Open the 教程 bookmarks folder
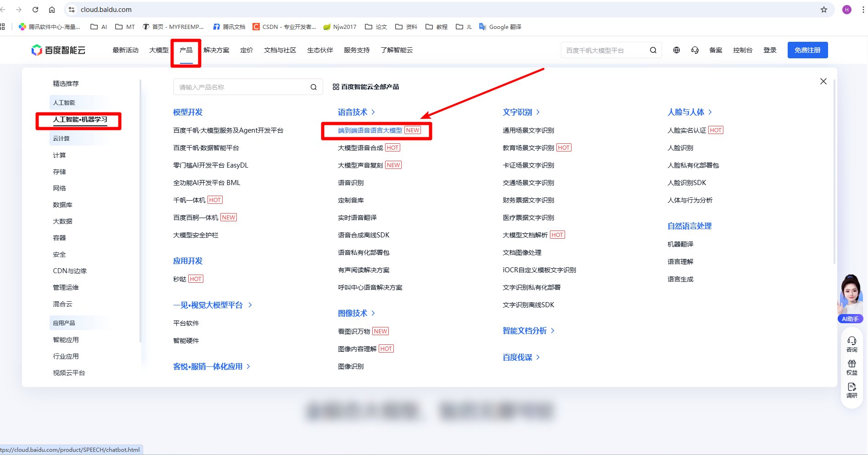The image size is (868, 455). 437,27
